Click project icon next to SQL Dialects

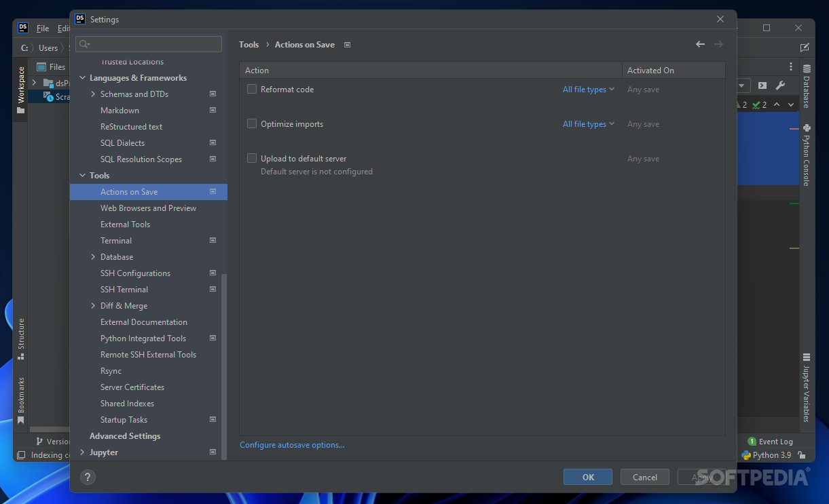click(x=213, y=143)
